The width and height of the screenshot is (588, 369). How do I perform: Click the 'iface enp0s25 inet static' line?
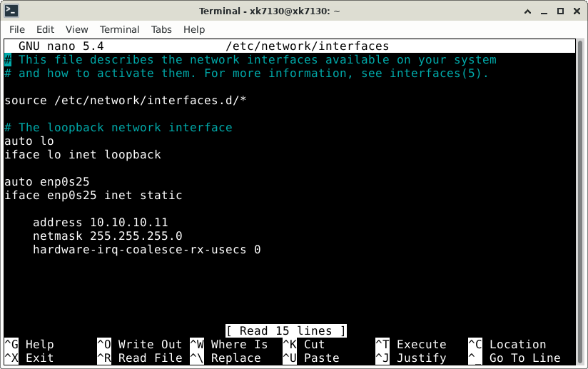coord(93,196)
